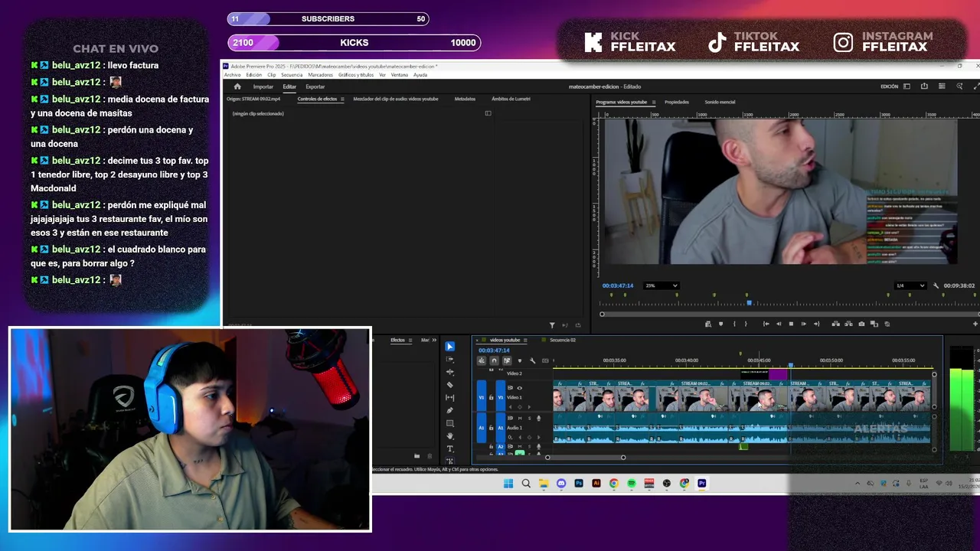The width and height of the screenshot is (980, 551).
Task: Open the Secuencia menu
Action: pyautogui.click(x=292, y=75)
